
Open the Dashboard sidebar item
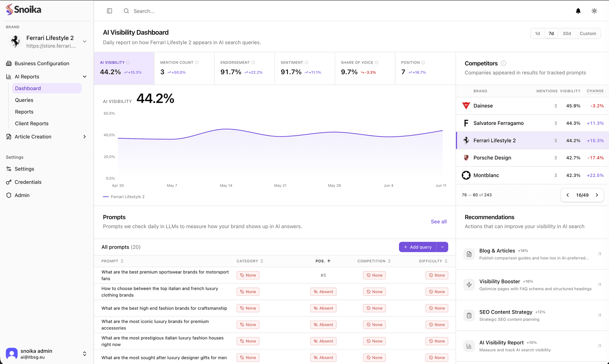point(47,88)
